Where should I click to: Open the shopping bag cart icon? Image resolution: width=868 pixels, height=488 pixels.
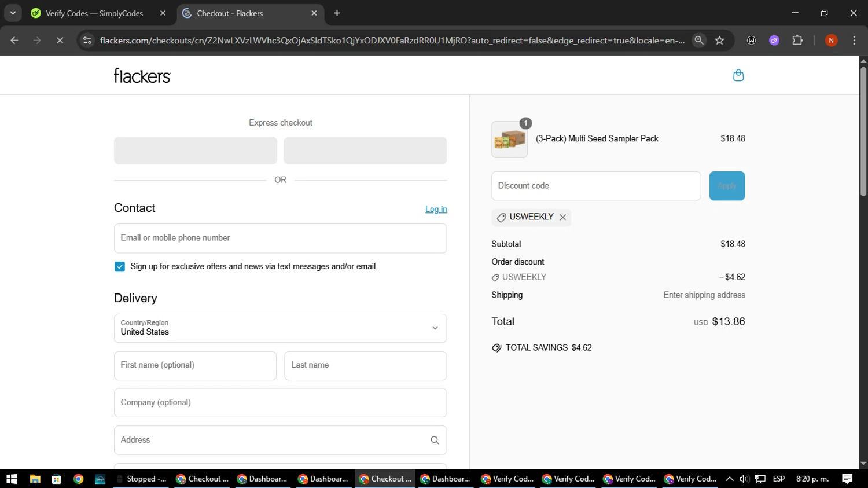pyautogui.click(x=738, y=75)
